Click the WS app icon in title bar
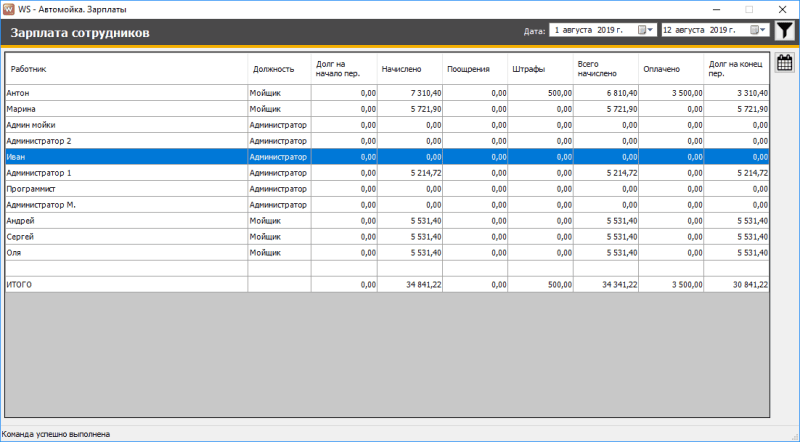Viewport: 800px width, 442px height. (x=9, y=8)
